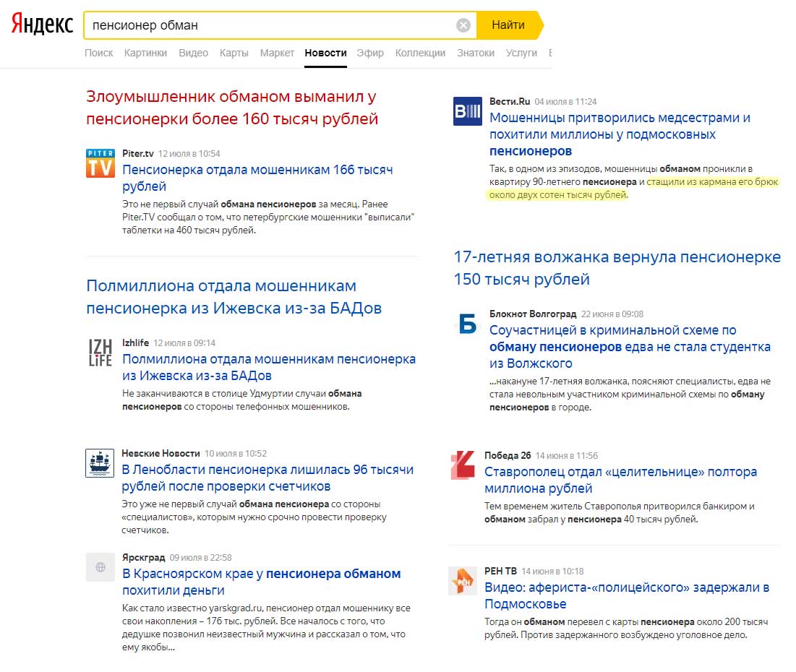Select the Новости tab
The image size is (796, 672).
(325, 53)
